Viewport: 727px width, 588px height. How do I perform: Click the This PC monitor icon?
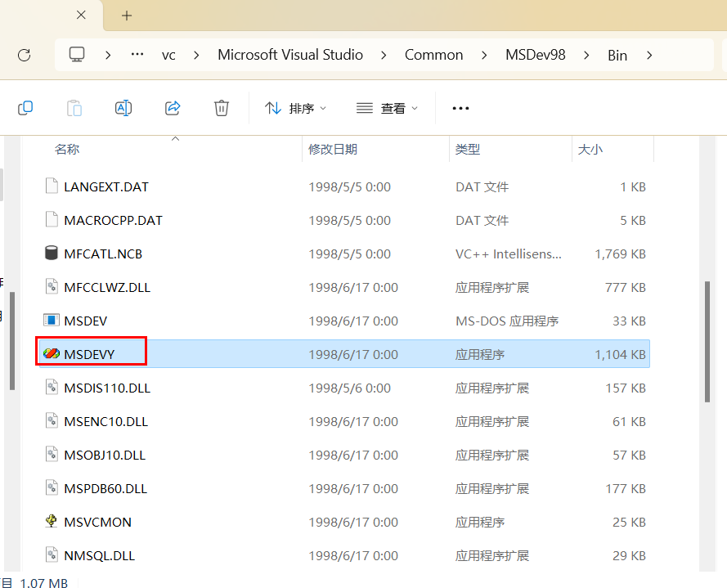(x=77, y=55)
